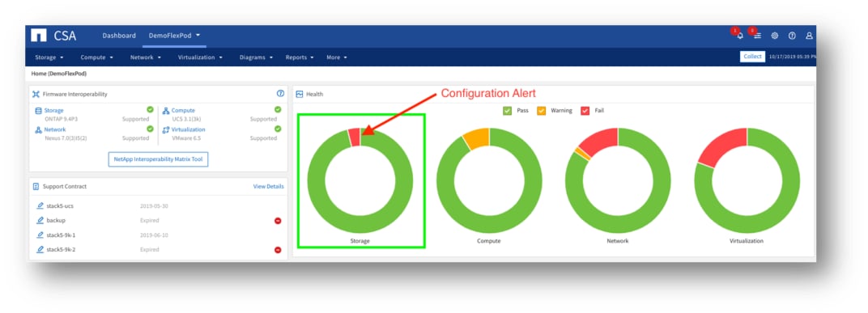Click the Firmware Interoperability panel icon
The height and width of the screenshot is (313, 868).
pos(36,94)
